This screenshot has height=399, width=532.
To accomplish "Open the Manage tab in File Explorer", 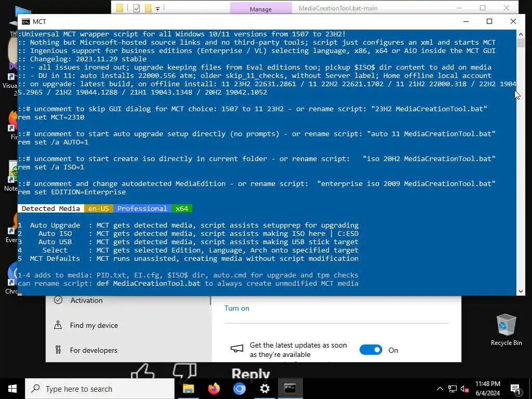I will point(261,9).
